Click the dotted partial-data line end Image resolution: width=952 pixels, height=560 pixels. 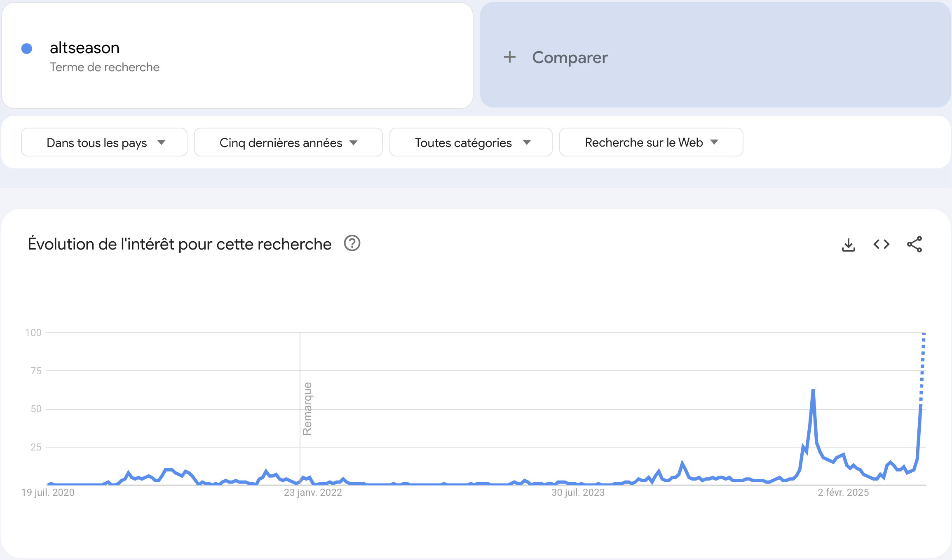pyautogui.click(x=924, y=334)
